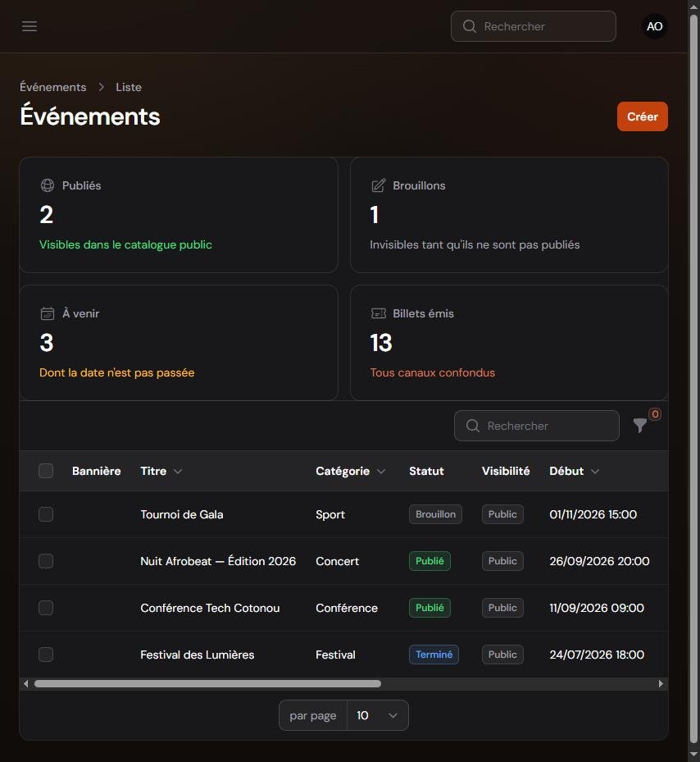Image resolution: width=700 pixels, height=762 pixels.
Task: Click the globe icon on Publiés card
Action: pos(47,185)
